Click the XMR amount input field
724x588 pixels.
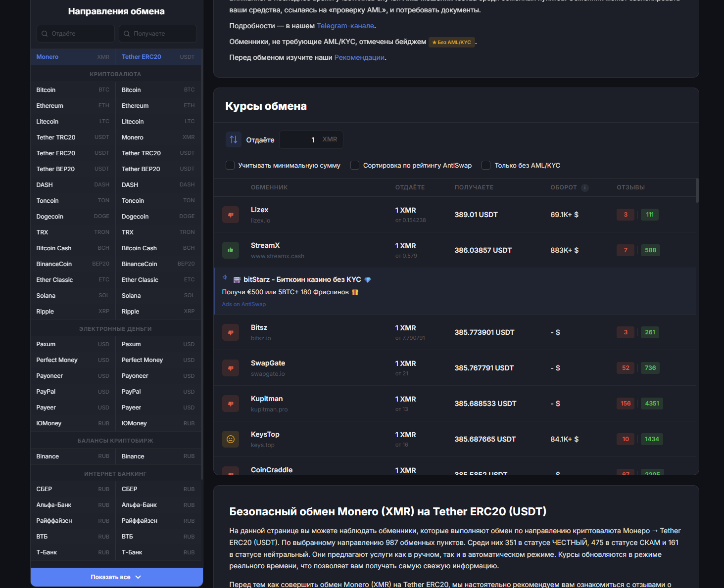pyautogui.click(x=311, y=139)
